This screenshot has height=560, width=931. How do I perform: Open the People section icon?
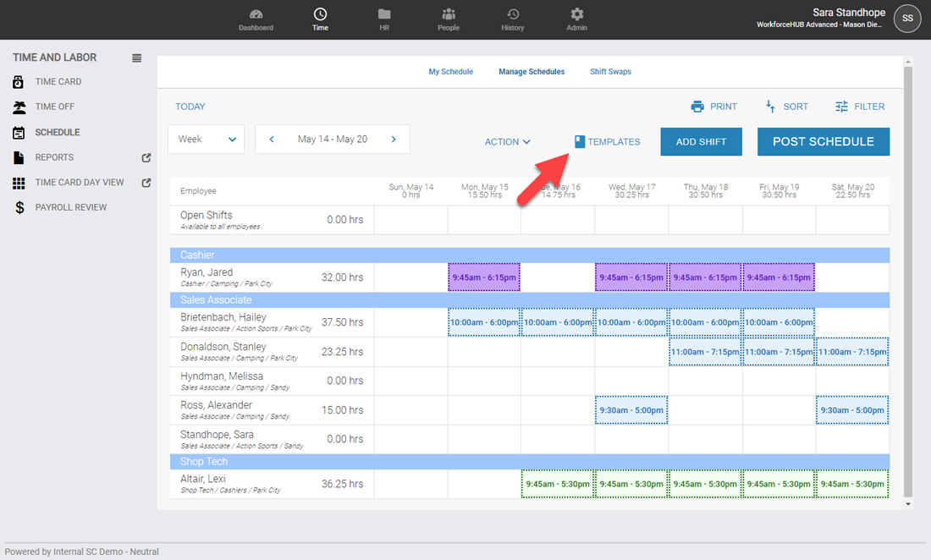coord(449,14)
